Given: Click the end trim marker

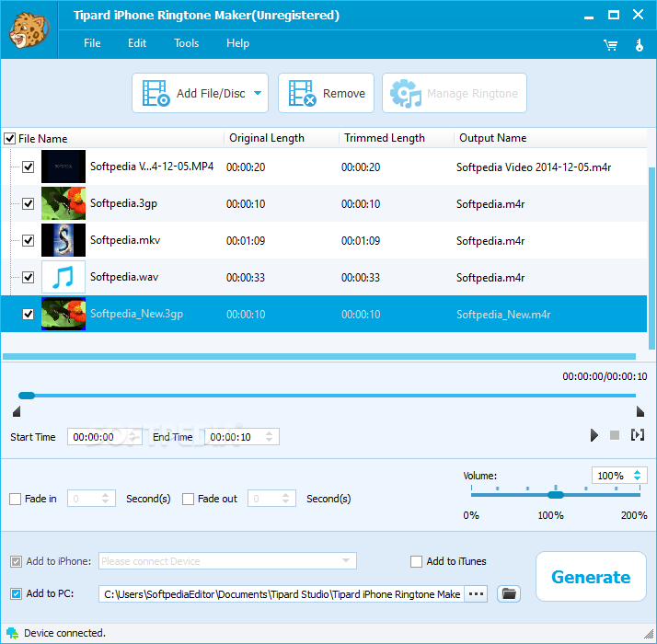Looking at the screenshot, I should pyautogui.click(x=640, y=411).
